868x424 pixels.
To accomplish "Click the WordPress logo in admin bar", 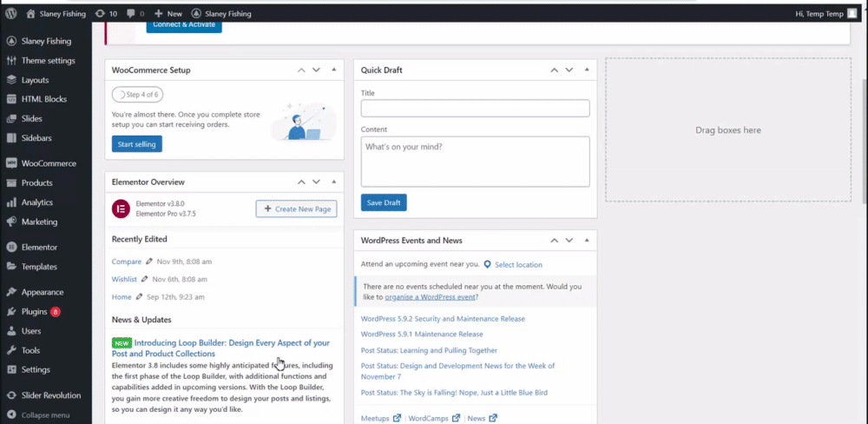I will click(11, 13).
